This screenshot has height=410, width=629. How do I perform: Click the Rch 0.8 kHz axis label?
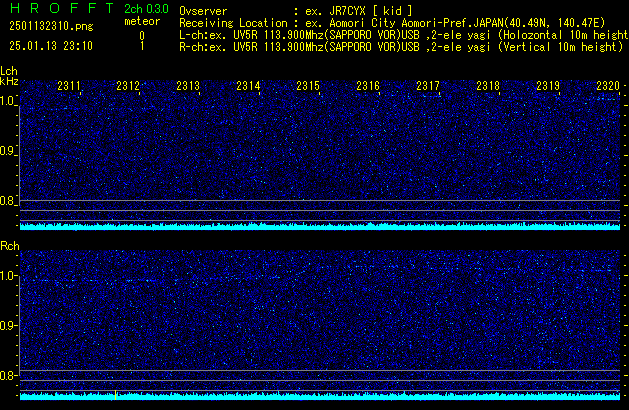pos(7,376)
